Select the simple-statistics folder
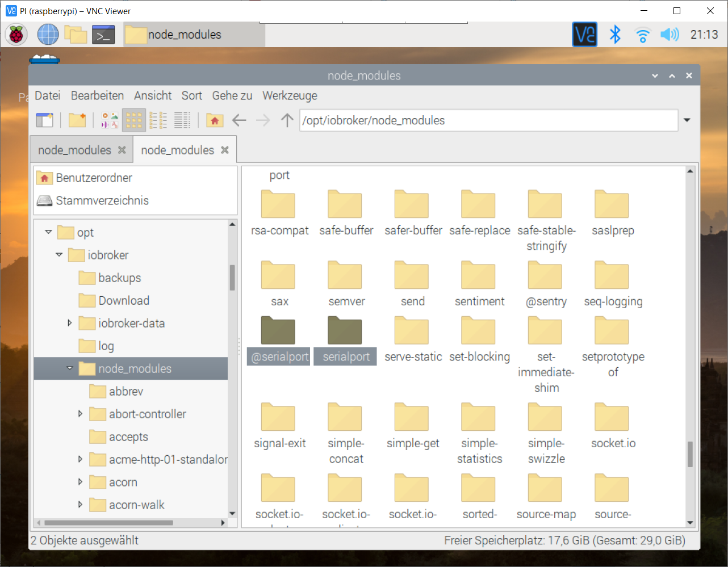Viewport: 728px width, 567px height. pos(479,435)
